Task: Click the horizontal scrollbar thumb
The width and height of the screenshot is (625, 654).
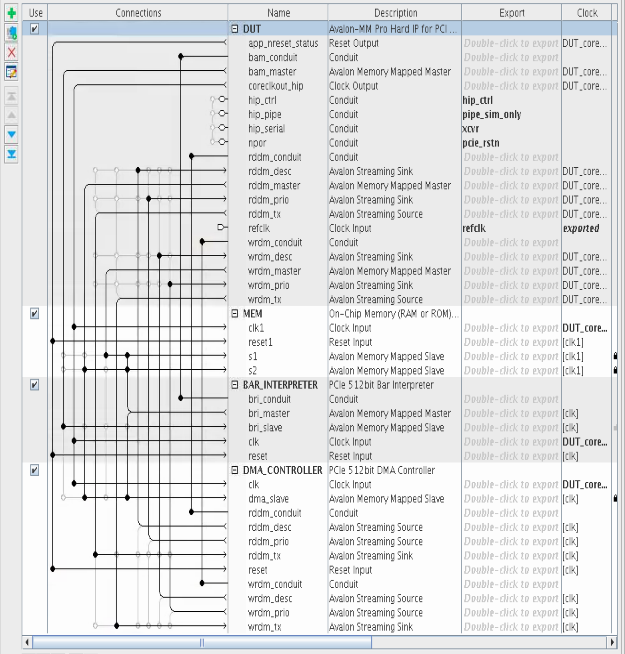Action: (x=202, y=642)
